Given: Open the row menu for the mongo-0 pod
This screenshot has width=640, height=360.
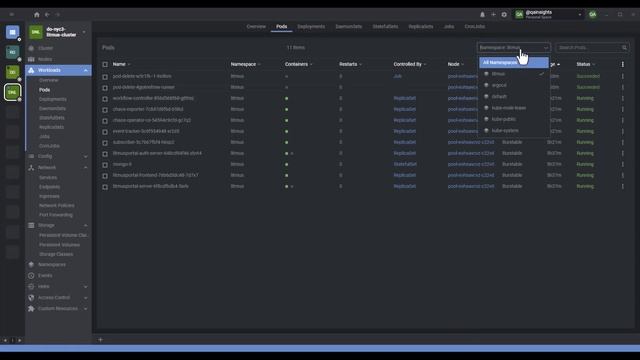Looking at the screenshot, I should coord(622,164).
